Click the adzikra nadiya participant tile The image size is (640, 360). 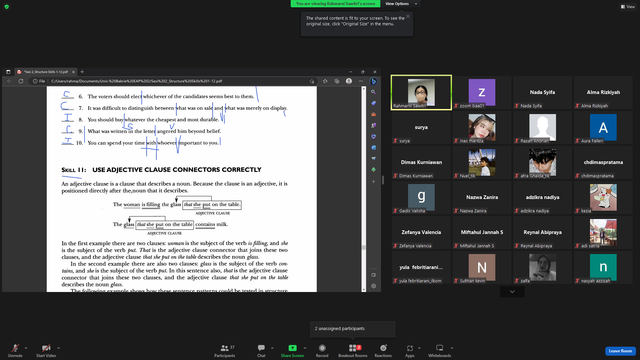click(542, 198)
